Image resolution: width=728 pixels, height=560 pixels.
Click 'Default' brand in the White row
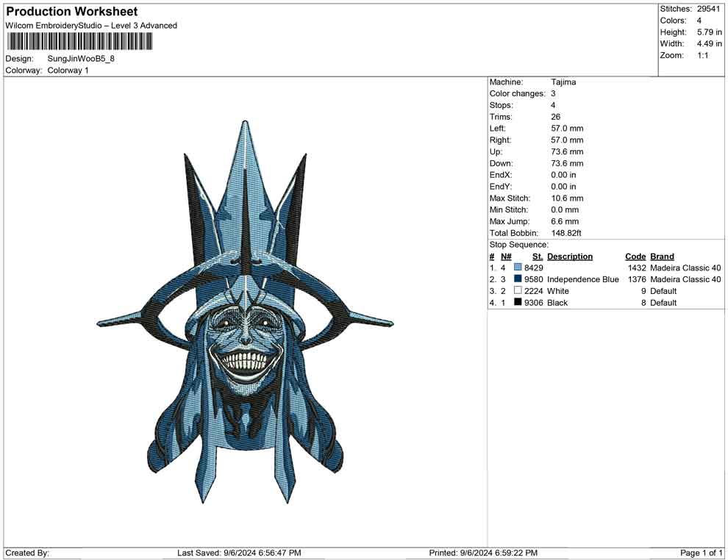pyautogui.click(x=663, y=290)
